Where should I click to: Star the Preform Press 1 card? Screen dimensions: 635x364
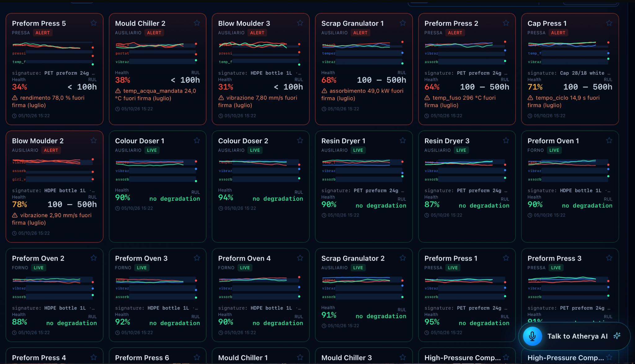point(506,258)
